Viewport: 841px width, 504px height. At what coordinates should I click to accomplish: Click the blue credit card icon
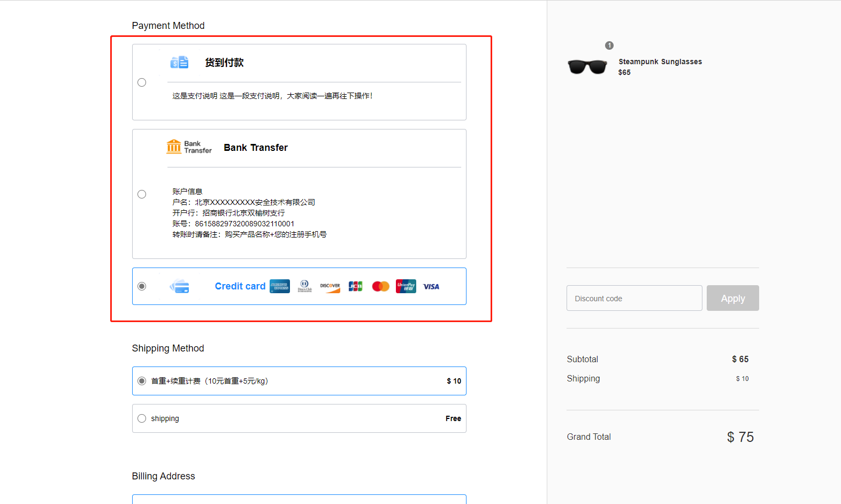[180, 287]
